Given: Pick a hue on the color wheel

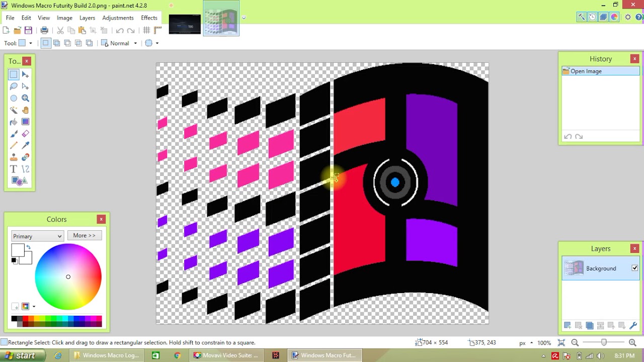Looking at the screenshot, I should coord(68,277).
